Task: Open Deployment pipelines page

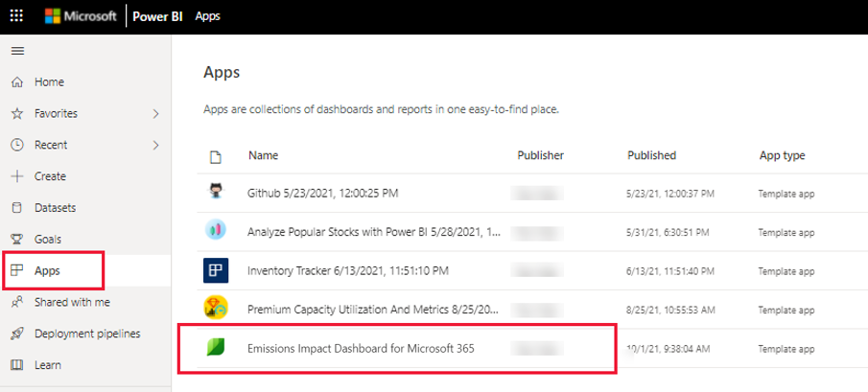Action: [x=87, y=334]
